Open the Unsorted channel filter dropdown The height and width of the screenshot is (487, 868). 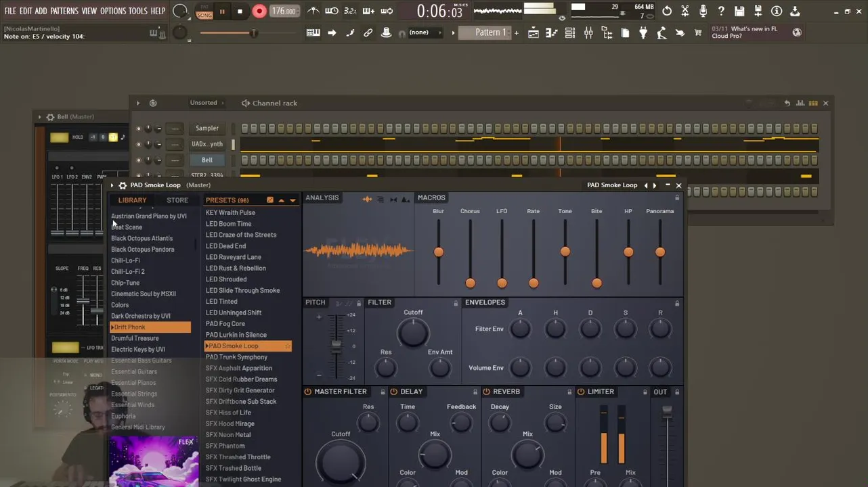click(x=207, y=103)
